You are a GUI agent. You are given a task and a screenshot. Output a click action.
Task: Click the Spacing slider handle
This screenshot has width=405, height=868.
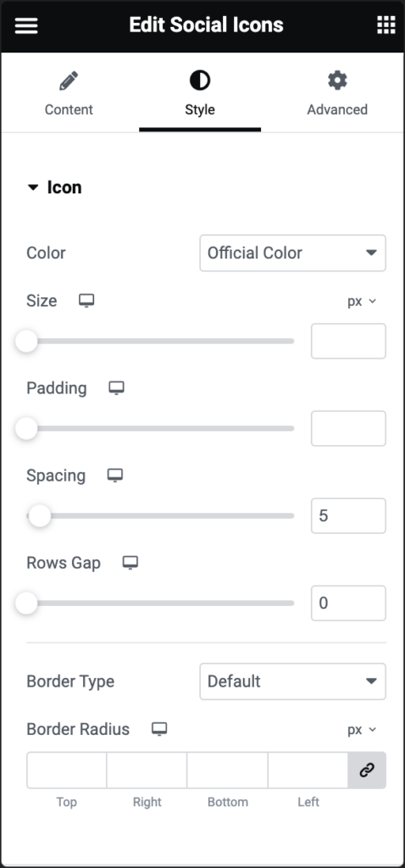click(39, 516)
